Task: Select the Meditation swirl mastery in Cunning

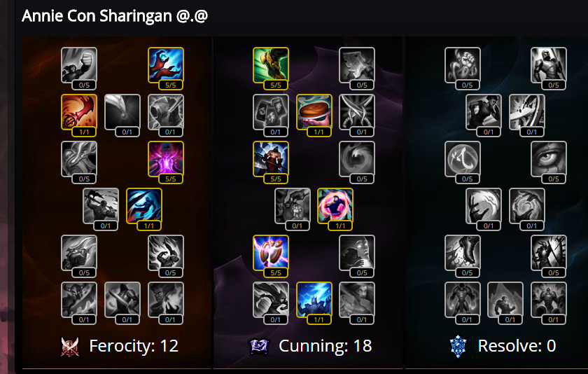Action: [357, 159]
